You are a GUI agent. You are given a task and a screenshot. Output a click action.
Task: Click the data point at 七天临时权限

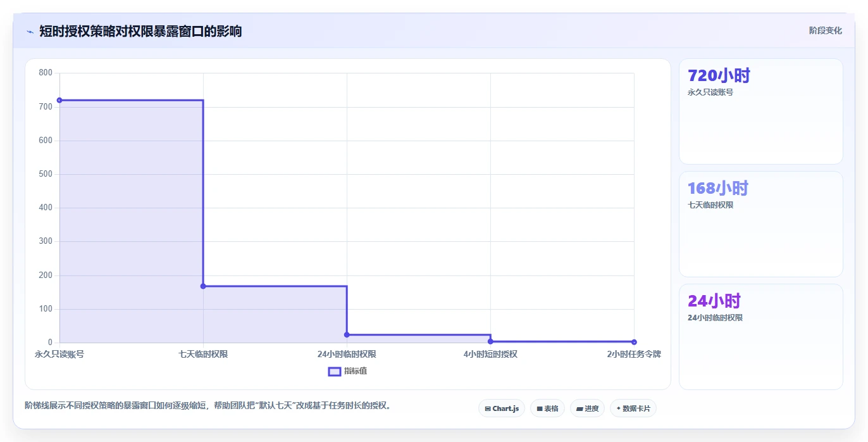pyautogui.click(x=203, y=286)
